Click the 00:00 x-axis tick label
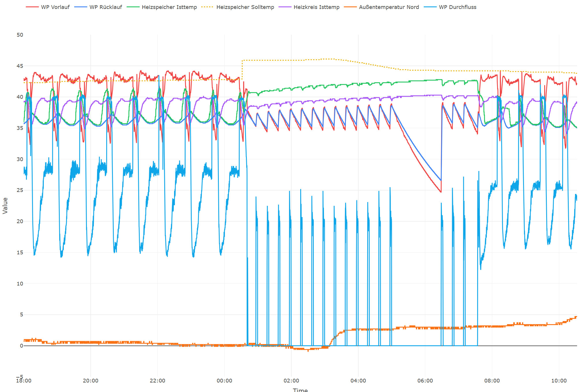The width and height of the screenshot is (582, 392). [224, 381]
